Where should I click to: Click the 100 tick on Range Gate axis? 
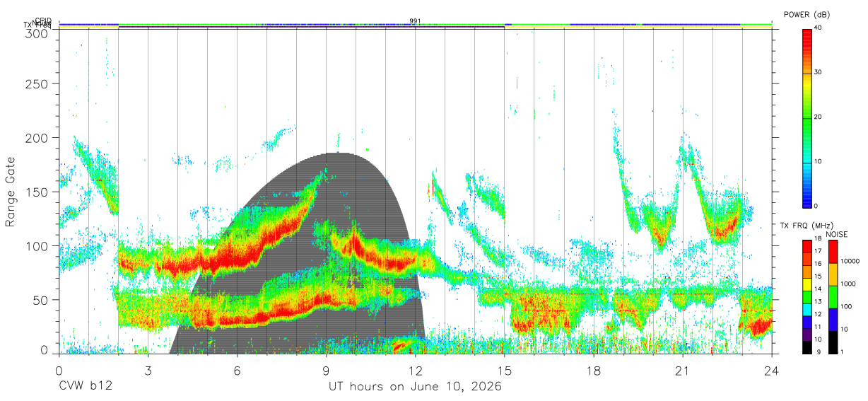(x=37, y=245)
